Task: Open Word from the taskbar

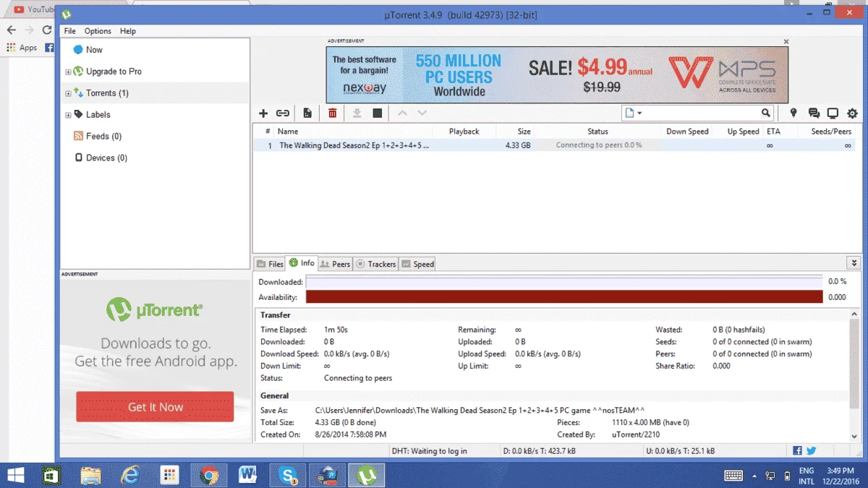Action: coord(248,476)
